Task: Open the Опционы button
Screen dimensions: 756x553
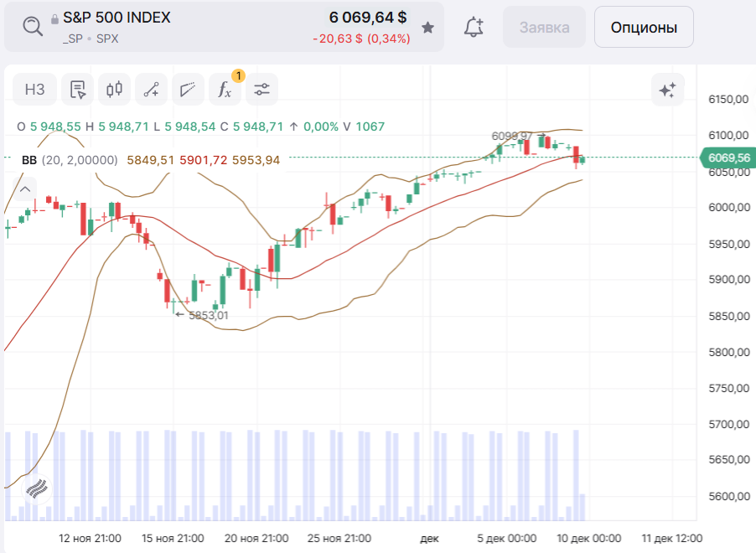Action: [x=644, y=27]
